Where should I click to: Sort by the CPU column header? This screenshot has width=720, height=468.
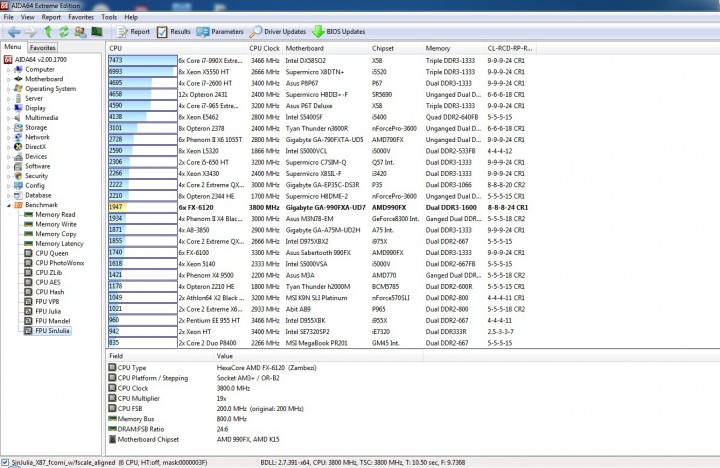[176, 48]
